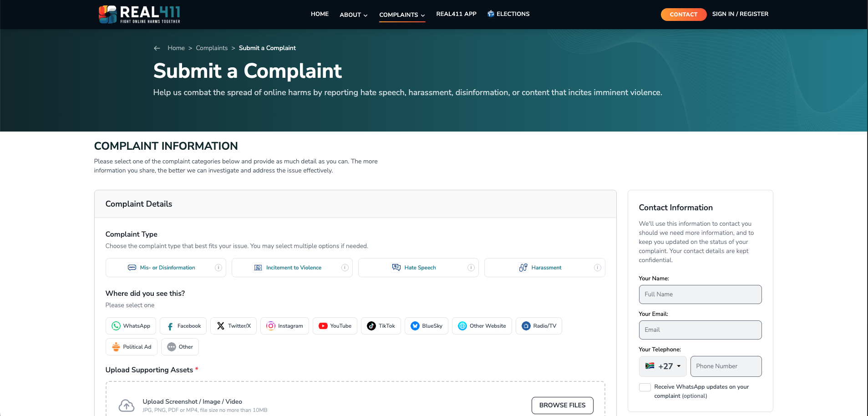
Task: Select Mis- or Disinformation complaint type
Action: pos(166,268)
